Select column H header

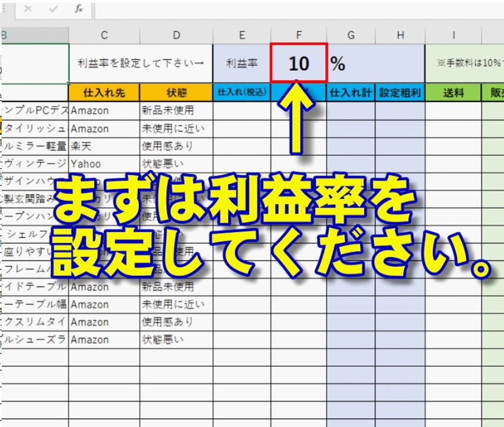click(400, 35)
